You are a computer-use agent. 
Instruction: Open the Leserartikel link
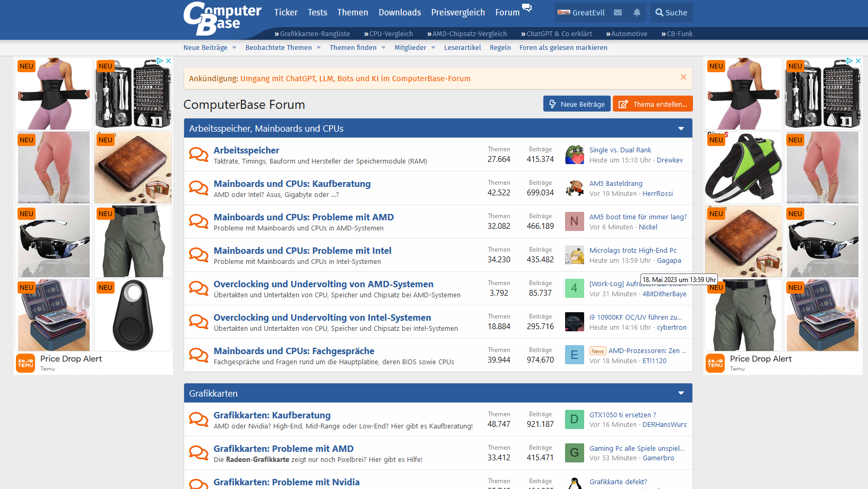click(463, 47)
